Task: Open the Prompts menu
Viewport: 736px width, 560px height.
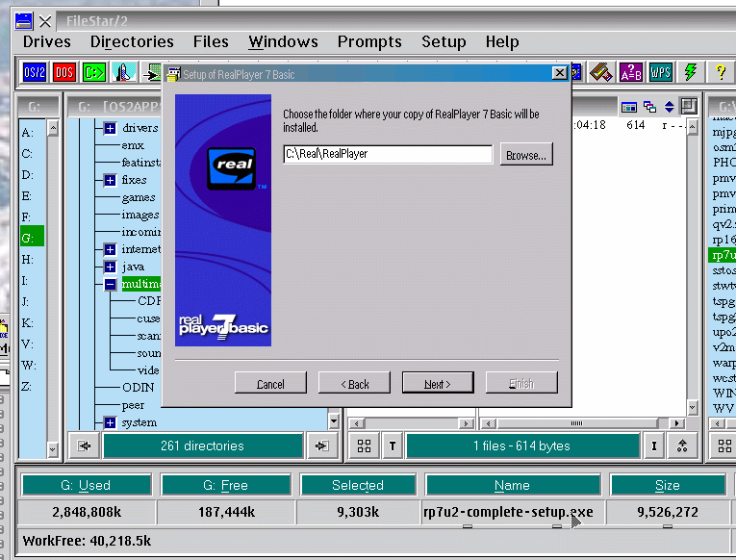Action: point(369,41)
